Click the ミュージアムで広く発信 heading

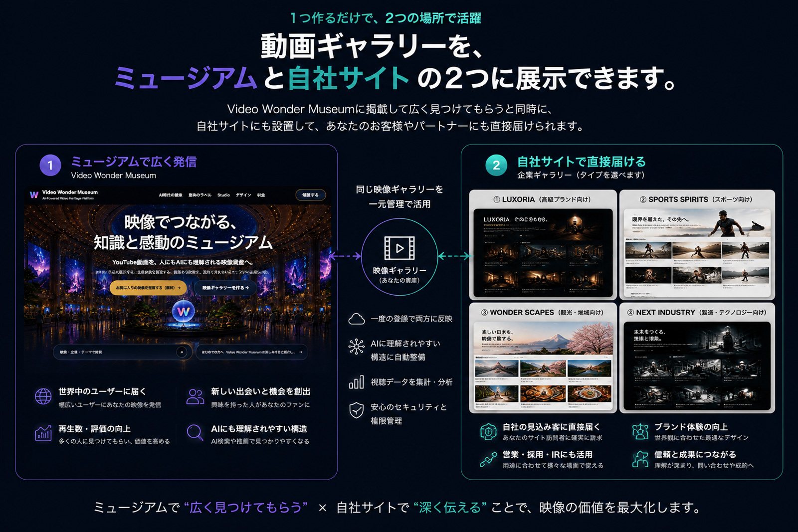(x=134, y=162)
